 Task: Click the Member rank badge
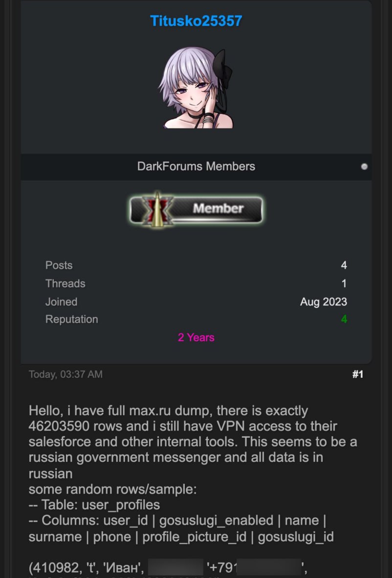coord(196,209)
